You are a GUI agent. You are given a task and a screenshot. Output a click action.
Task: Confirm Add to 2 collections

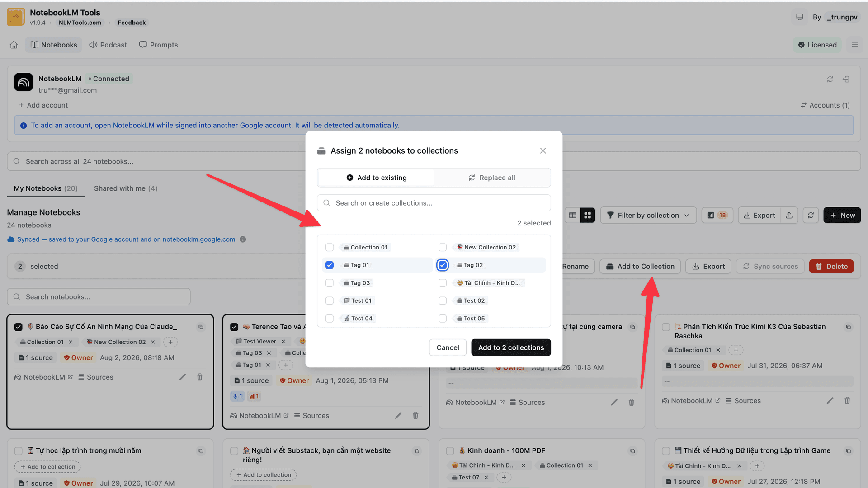coord(511,347)
